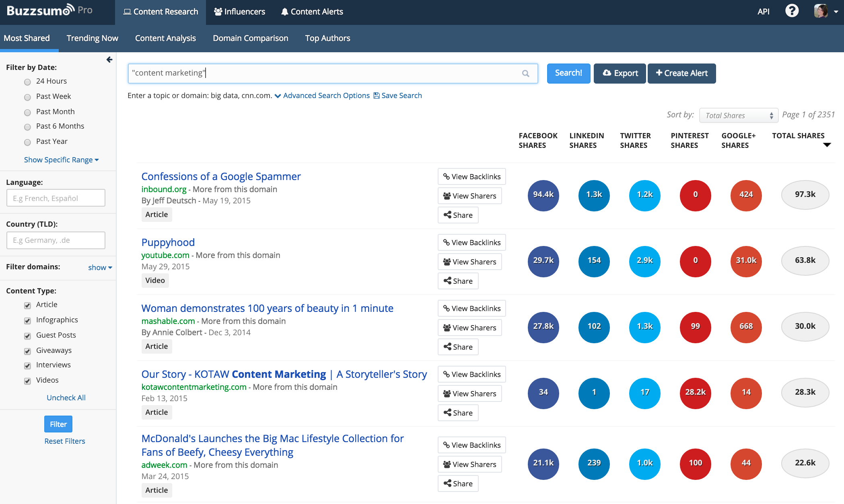Open the Content Research tab
The image size is (844, 504).
[161, 12]
